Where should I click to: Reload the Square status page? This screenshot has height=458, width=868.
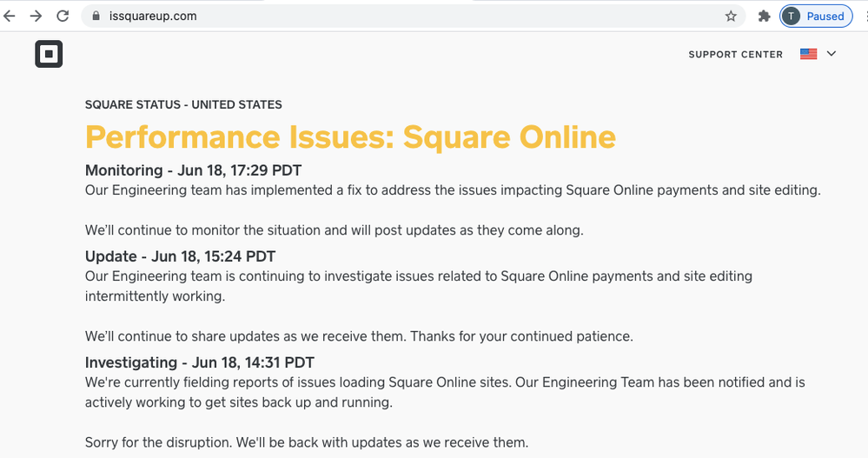tap(63, 16)
